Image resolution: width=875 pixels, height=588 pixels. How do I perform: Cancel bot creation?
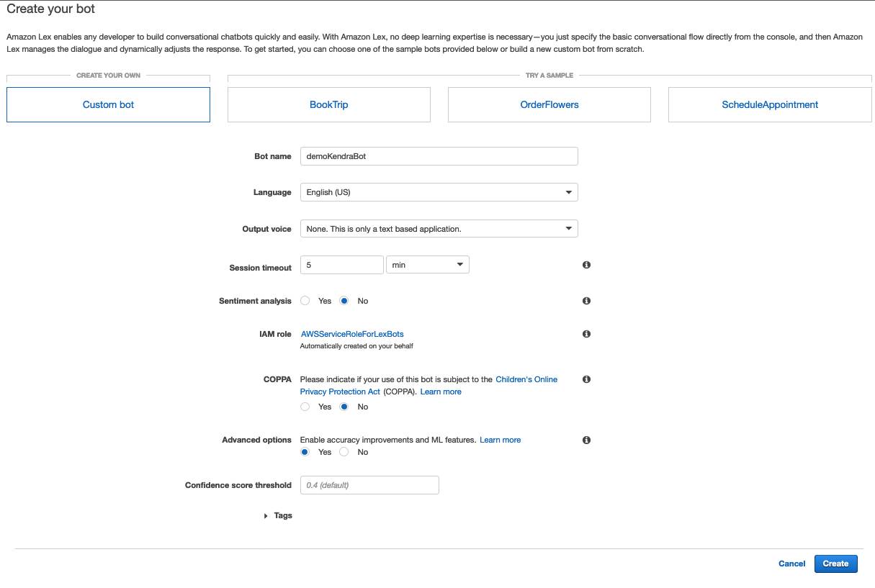(792, 564)
